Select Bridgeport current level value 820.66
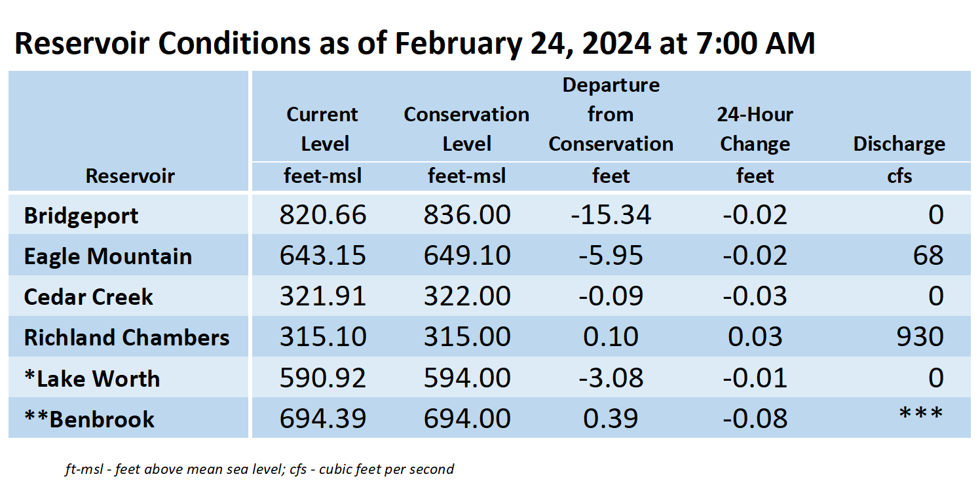This screenshot has height=487, width=980. point(323,215)
